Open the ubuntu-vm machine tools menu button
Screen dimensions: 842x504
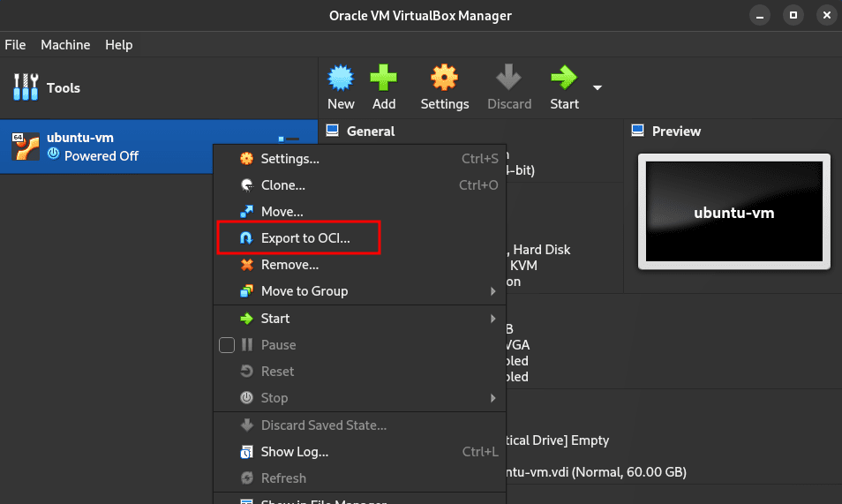coord(289,139)
